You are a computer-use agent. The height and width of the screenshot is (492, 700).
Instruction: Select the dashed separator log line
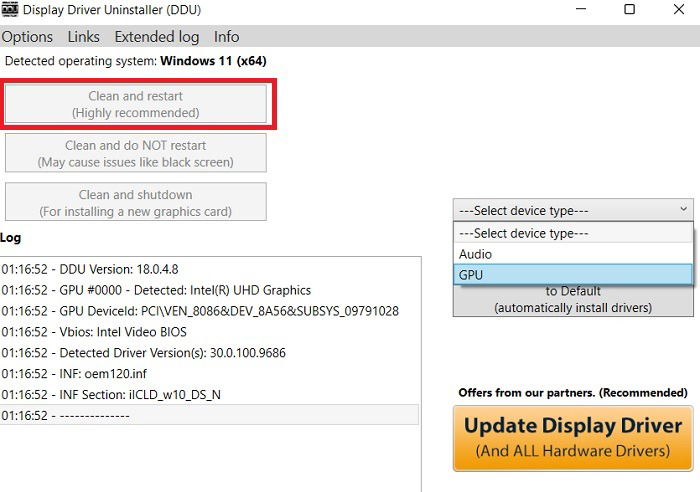209,415
